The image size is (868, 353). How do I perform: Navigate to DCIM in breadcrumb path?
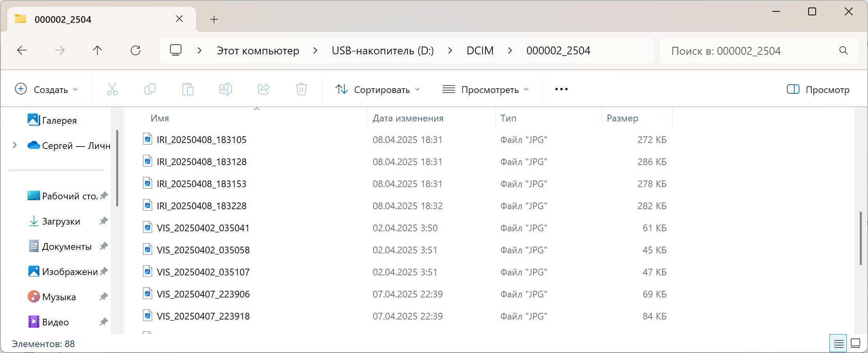pos(480,51)
